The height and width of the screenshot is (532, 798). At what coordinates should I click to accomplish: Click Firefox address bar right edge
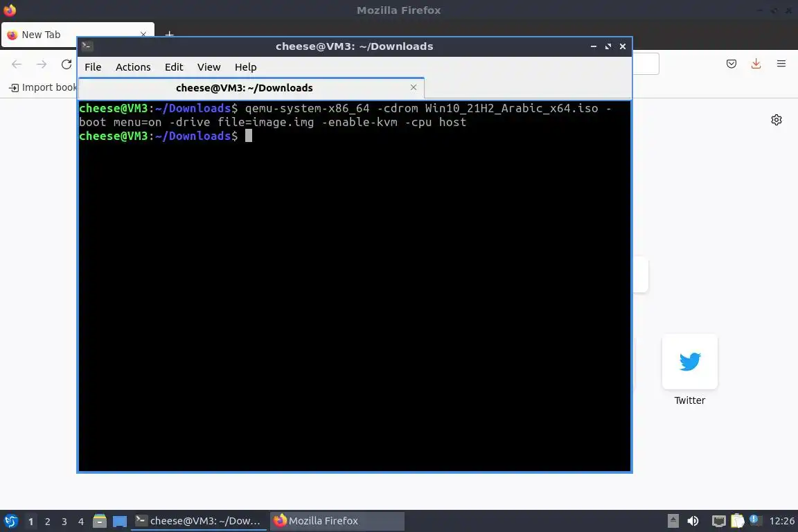tap(646, 64)
